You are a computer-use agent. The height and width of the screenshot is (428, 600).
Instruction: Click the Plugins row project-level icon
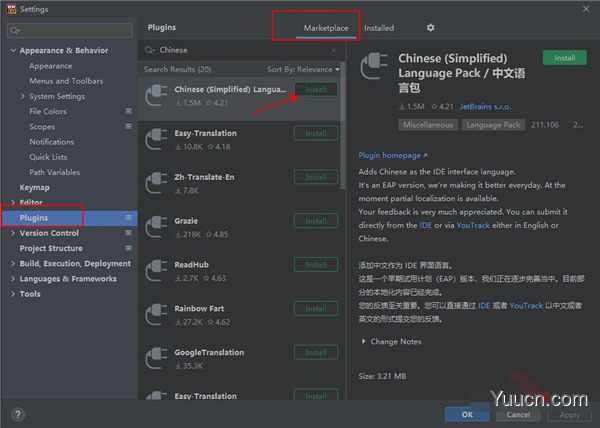129,218
